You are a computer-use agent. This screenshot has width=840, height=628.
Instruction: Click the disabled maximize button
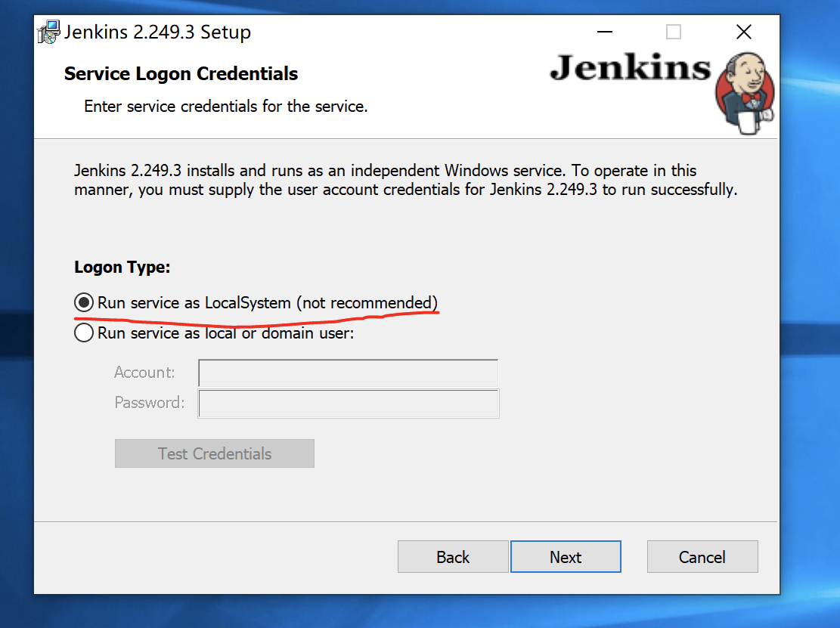coord(674,32)
